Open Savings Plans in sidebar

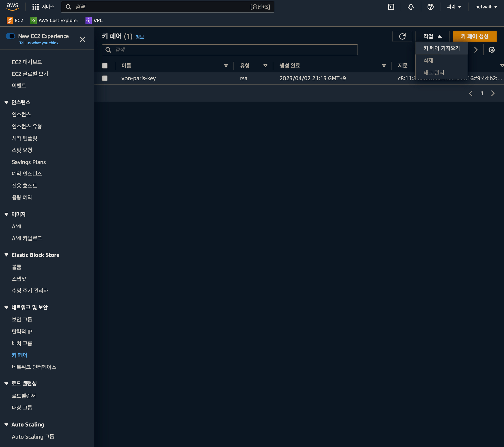point(29,162)
